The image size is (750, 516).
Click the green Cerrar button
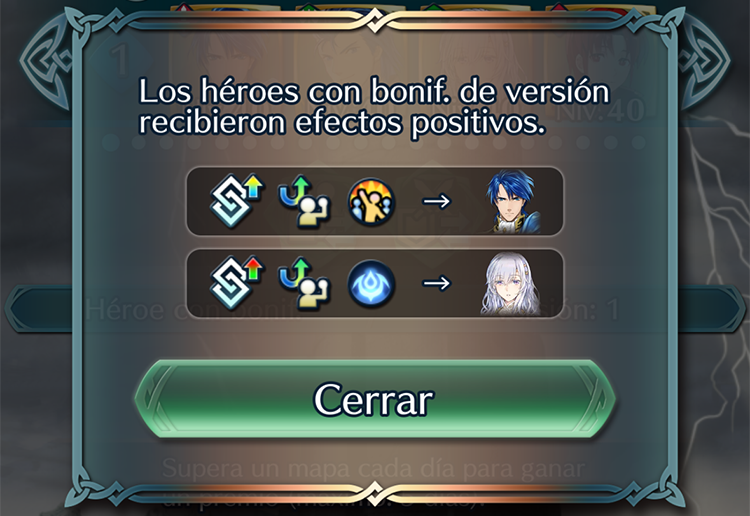[375, 399]
